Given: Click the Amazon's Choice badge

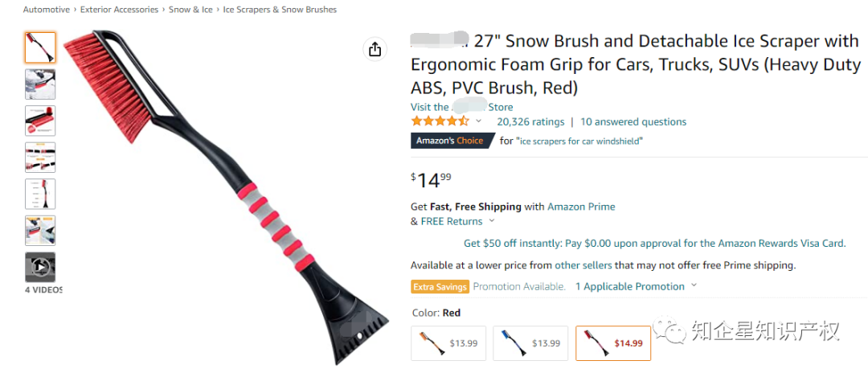Looking at the screenshot, I should [x=449, y=141].
